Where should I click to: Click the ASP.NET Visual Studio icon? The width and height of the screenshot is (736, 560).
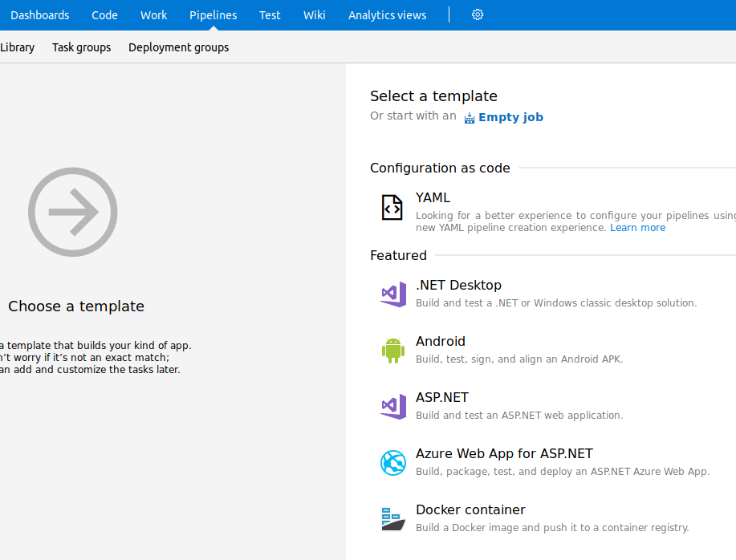coord(393,407)
